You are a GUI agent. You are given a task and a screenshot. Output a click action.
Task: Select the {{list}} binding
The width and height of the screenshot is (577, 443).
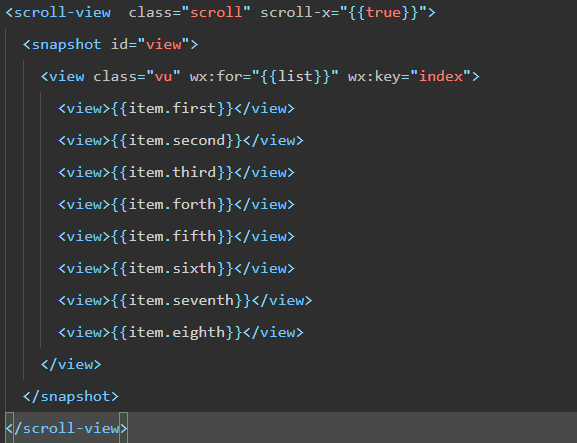(295, 77)
